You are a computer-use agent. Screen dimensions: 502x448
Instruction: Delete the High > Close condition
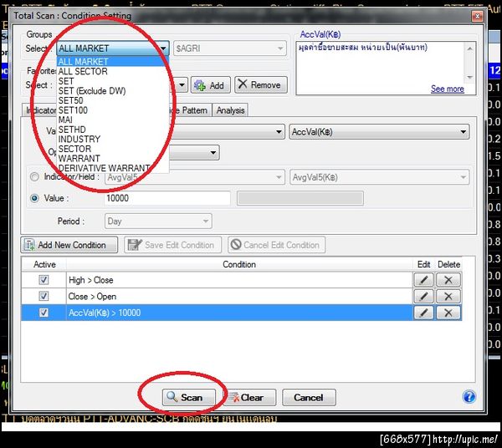click(x=448, y=280)
